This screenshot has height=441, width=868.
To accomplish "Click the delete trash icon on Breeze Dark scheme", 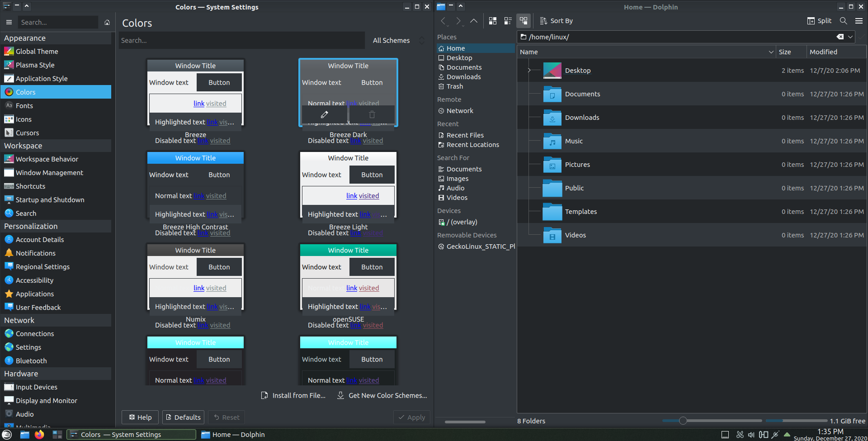I will (x=372, y=114).
